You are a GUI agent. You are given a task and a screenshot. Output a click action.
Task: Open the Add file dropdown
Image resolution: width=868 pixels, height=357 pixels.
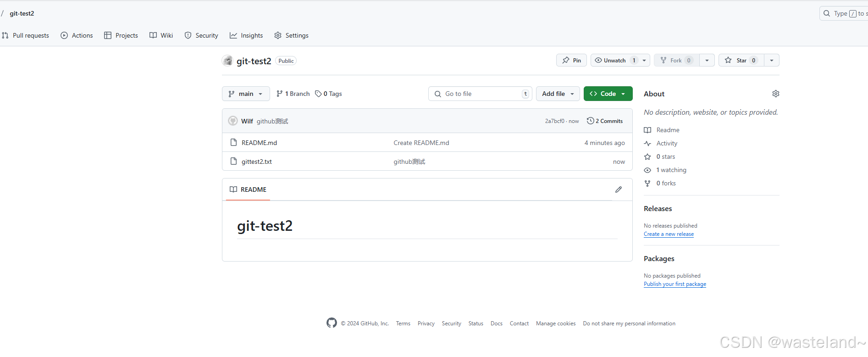(x=558, y=94)
